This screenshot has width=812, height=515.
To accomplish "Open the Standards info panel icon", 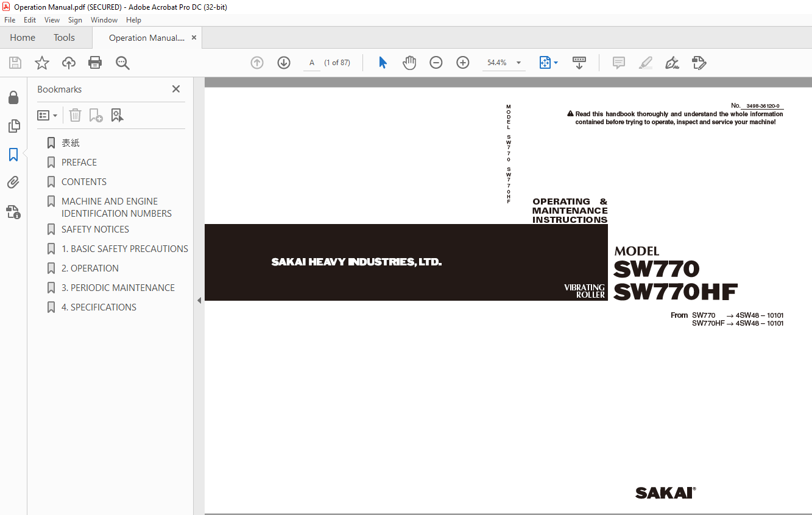I will pyautogui.click(x=13, y=212).
